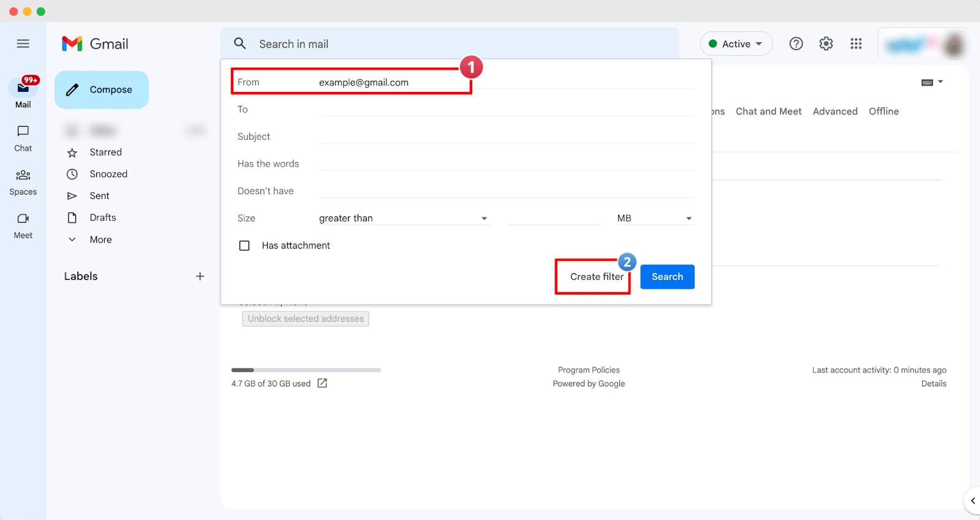Open the Sent folder
980x520 pixels.
99,196
